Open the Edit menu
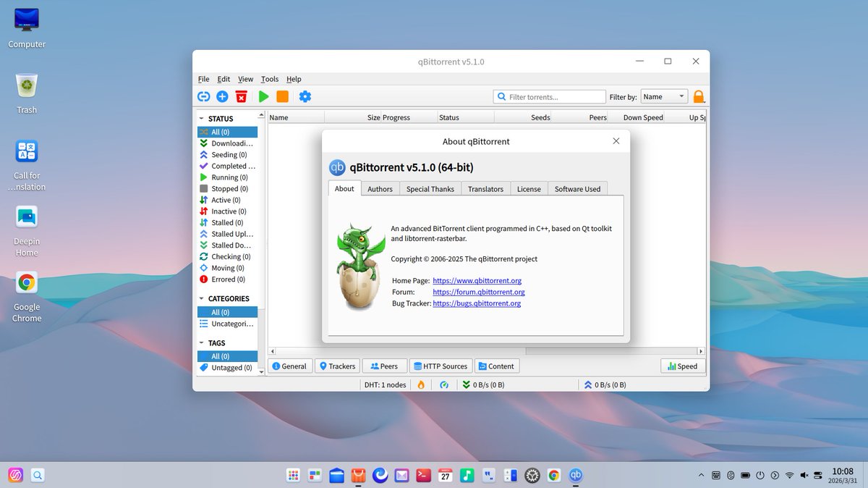The image size is (868, 488). [224, 79]
